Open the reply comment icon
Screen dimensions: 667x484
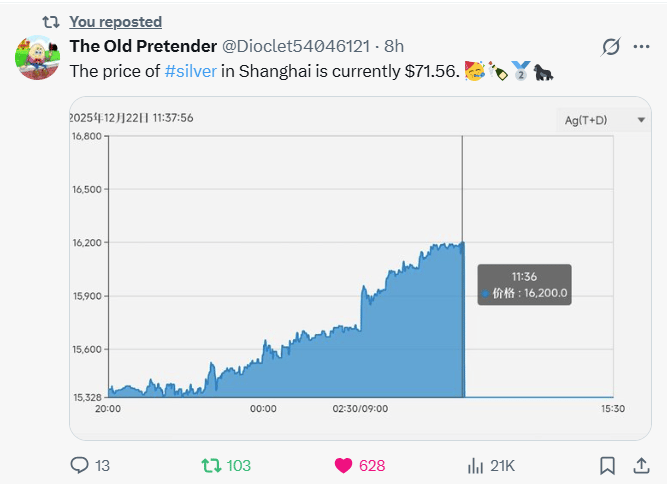click(x=80, y=465)
